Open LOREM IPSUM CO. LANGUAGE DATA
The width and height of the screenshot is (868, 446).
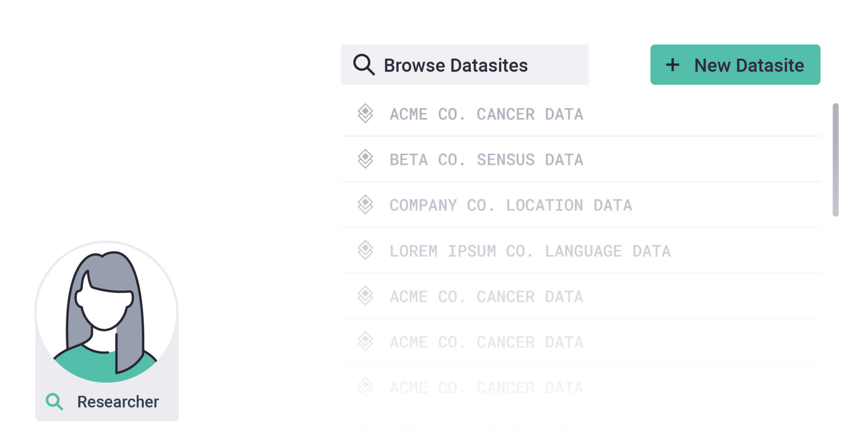[x=530, y=251]
